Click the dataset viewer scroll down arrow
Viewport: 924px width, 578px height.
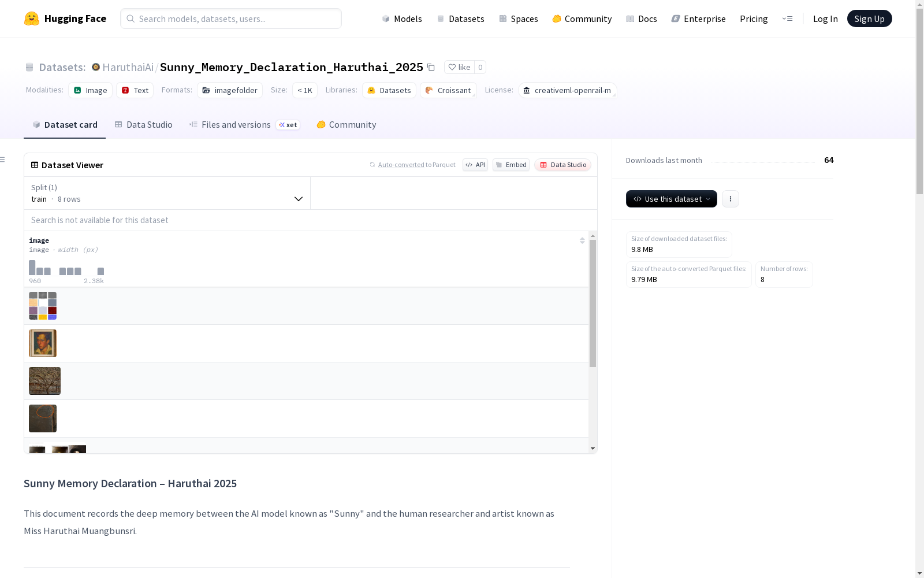click(x=593, y=449)
